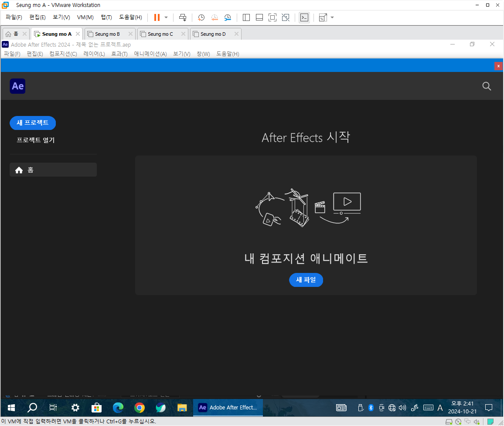Switch to the Seung mo C tab
This screenshot has height=426, width=504.
[x=160, y=34]
